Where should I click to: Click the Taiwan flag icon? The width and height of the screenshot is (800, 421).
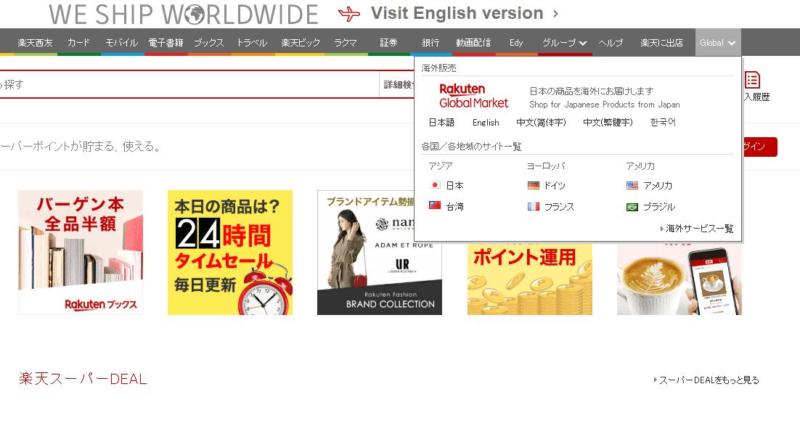click(x=435, y=206)
